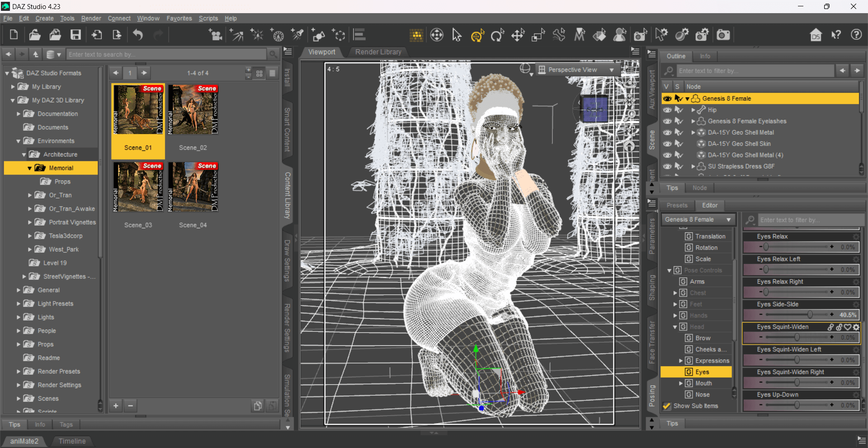Open the Scripts menu
Screen dimensions: 868x448
tap(208, 19)
